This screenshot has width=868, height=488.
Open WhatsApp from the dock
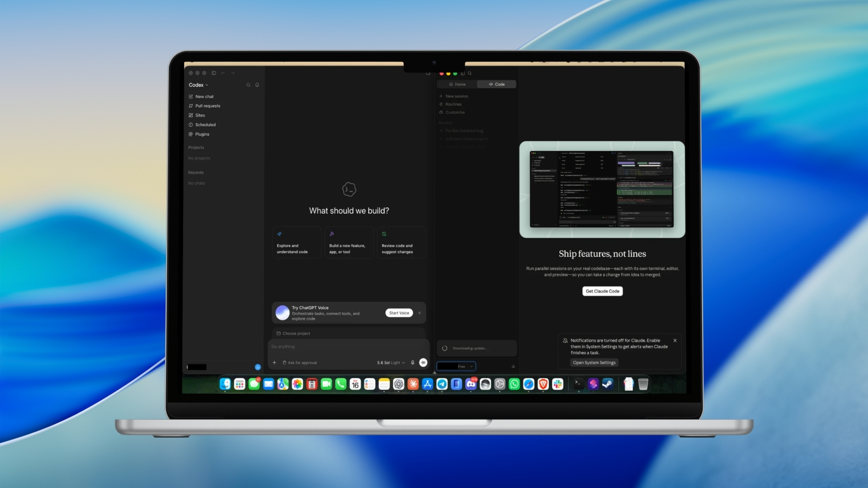coord(514,384)
